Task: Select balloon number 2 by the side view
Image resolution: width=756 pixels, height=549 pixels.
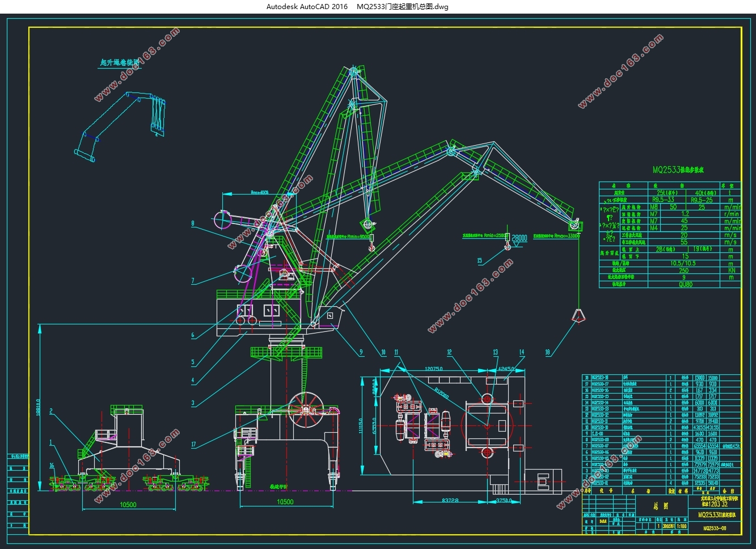Action: (x=51, y=411)
